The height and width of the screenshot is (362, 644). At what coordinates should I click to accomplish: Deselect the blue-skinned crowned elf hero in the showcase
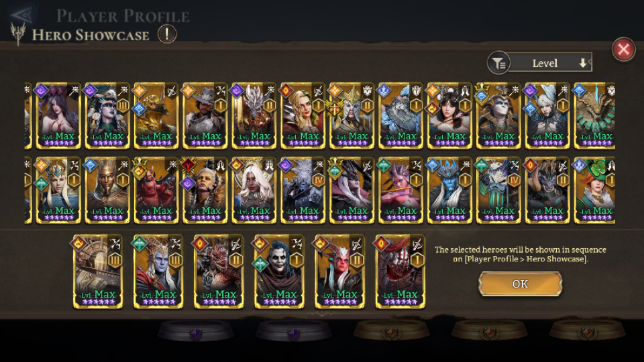[x=158, y=271]
